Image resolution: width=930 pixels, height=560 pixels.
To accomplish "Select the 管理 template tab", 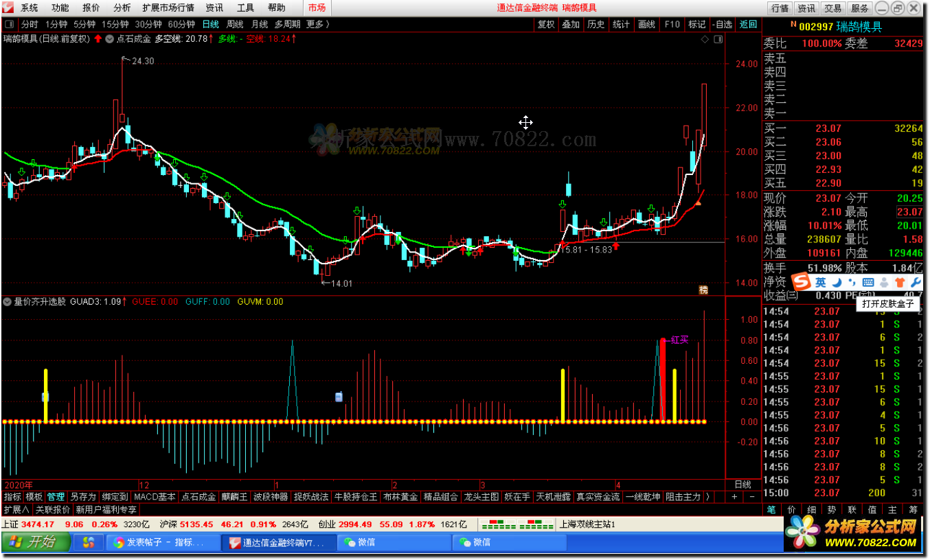I will point(56,497).
